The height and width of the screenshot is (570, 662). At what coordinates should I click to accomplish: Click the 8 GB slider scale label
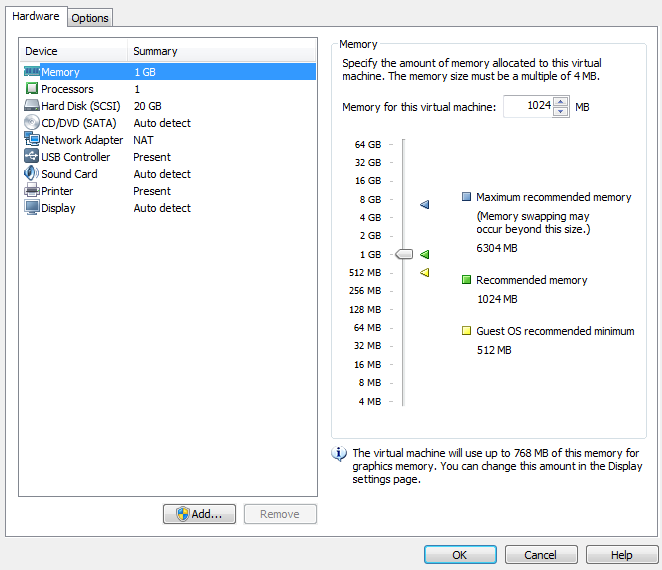370,199
